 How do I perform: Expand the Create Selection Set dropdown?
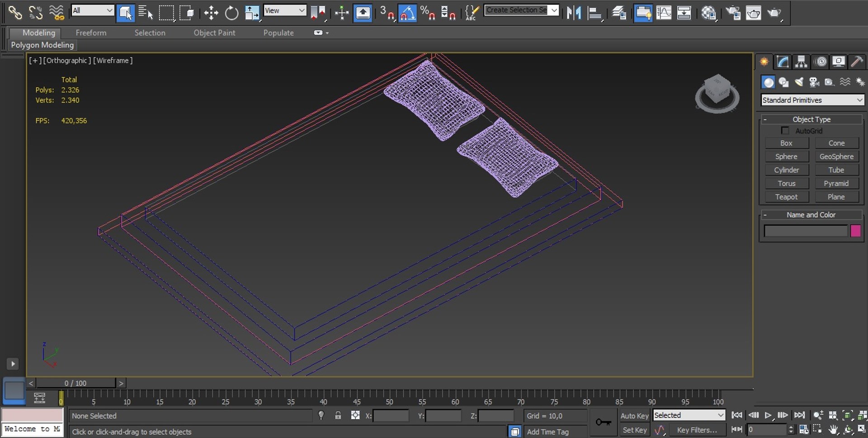click(554, 10)
